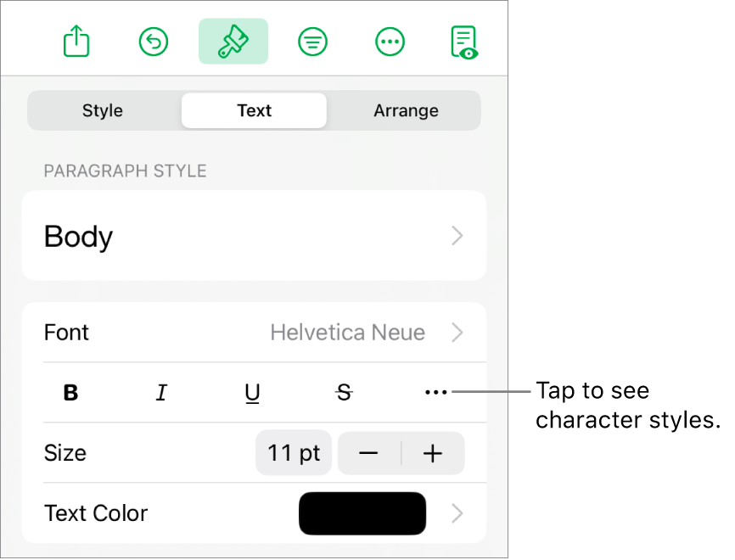
Task: Toggle Bold text formatting
Action: 71,393
